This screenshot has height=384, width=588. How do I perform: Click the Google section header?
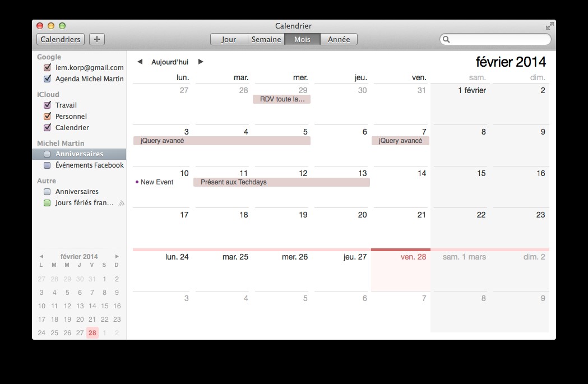[49, 57]
